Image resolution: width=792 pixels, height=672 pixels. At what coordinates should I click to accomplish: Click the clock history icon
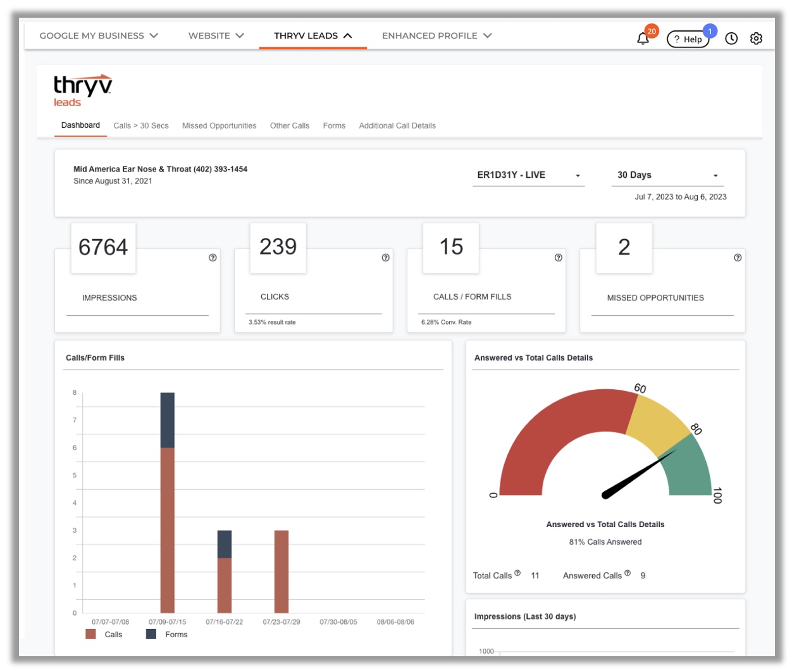tap(731, 39)
